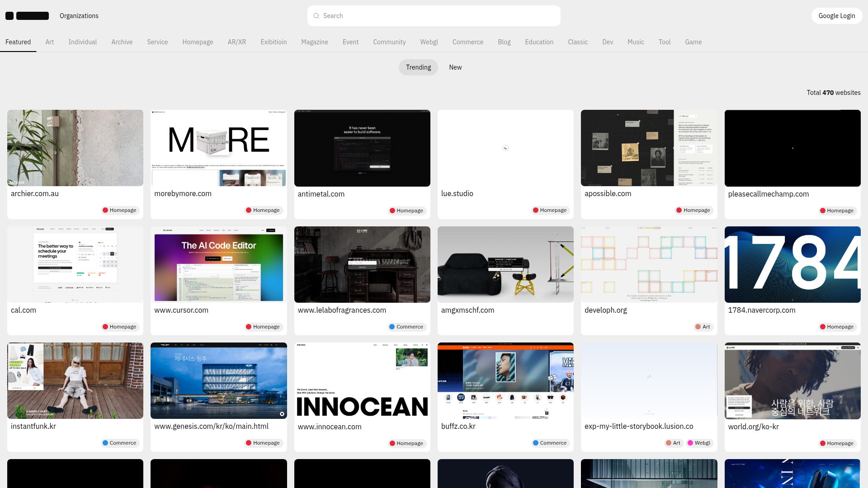The width and height of the screenshot is (868, 488).
Task: Click Commerce tag on lelabofragrances card
Action: [x=406, y=327]
